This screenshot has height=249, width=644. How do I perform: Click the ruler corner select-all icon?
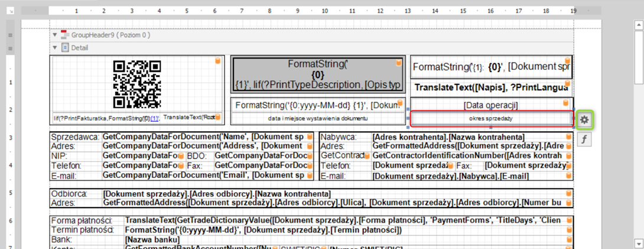(10, 11)
